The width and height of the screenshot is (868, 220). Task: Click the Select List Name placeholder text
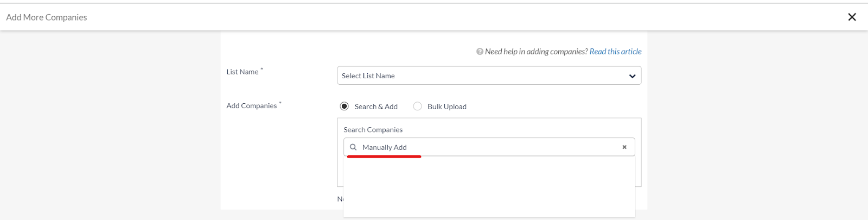point(368,76)
